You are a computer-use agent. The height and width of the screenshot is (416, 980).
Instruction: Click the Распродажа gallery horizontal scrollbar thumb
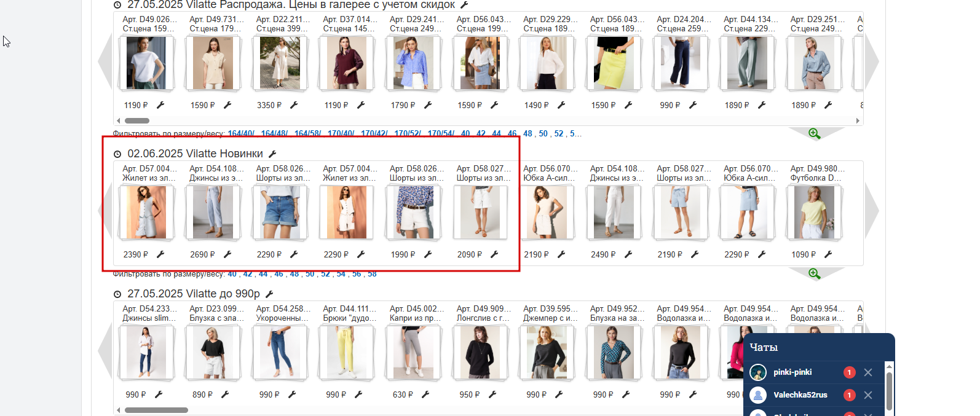point(137,120)
